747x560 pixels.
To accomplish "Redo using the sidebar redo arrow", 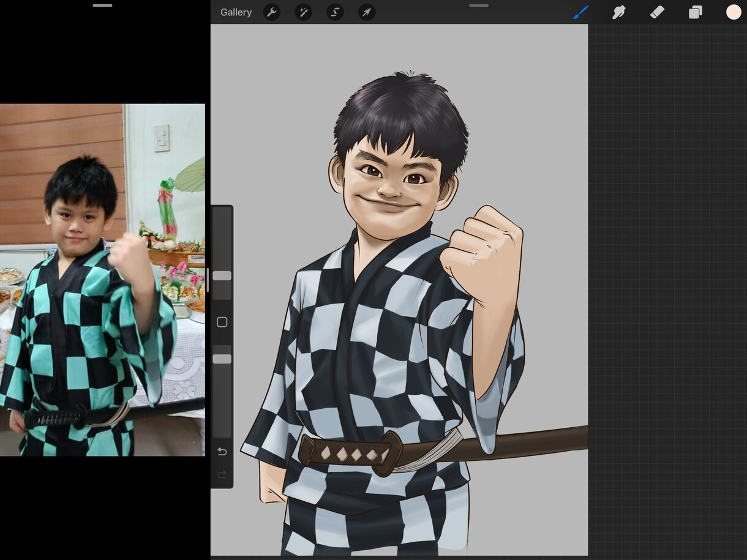I will (x=222, y=474).
